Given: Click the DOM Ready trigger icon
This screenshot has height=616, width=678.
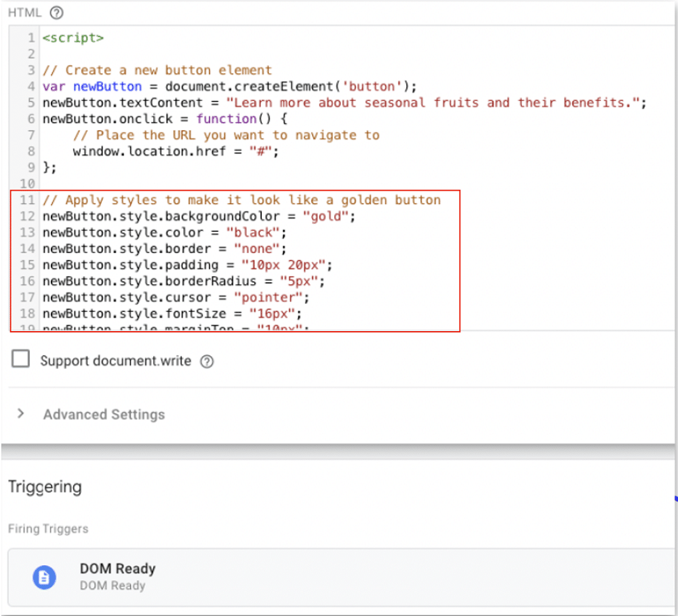Looking at the screenshot, I should [x=44, y=577].
